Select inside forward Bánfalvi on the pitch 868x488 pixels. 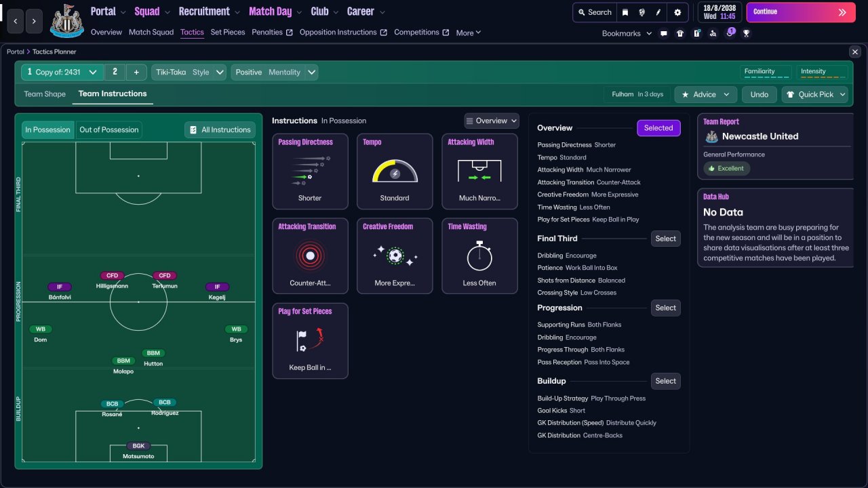[x=60, y=291]
